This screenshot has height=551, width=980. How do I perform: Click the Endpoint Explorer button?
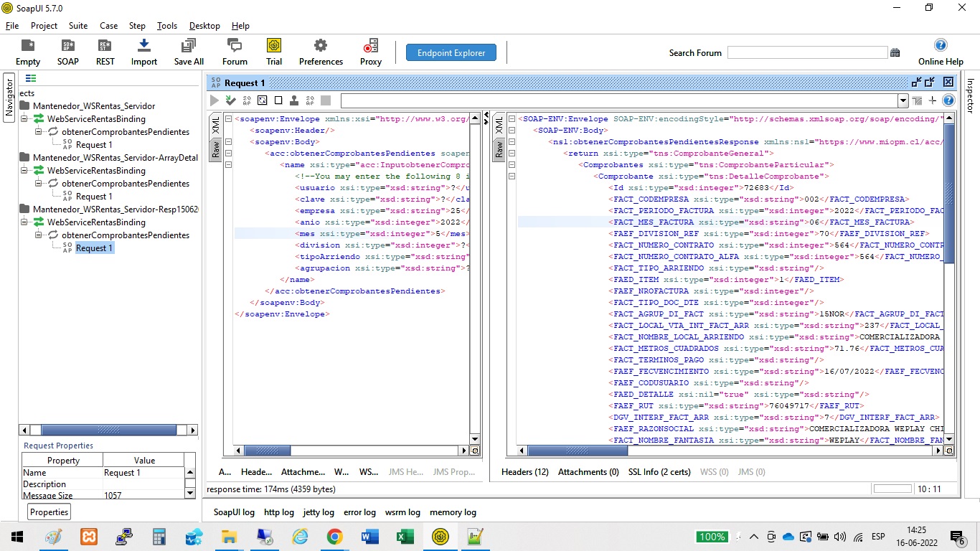point(451,52)
